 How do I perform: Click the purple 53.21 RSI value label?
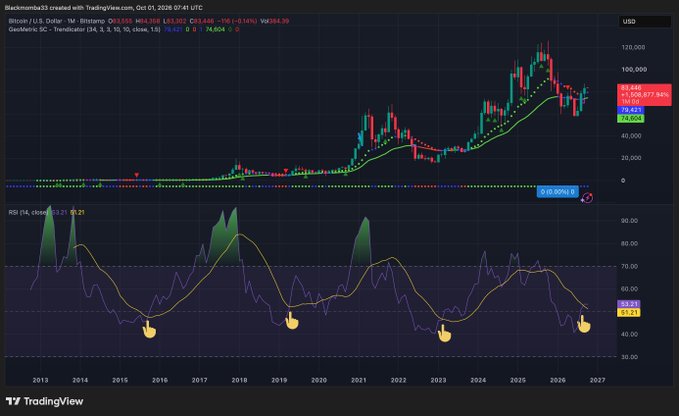coord(628,304)
